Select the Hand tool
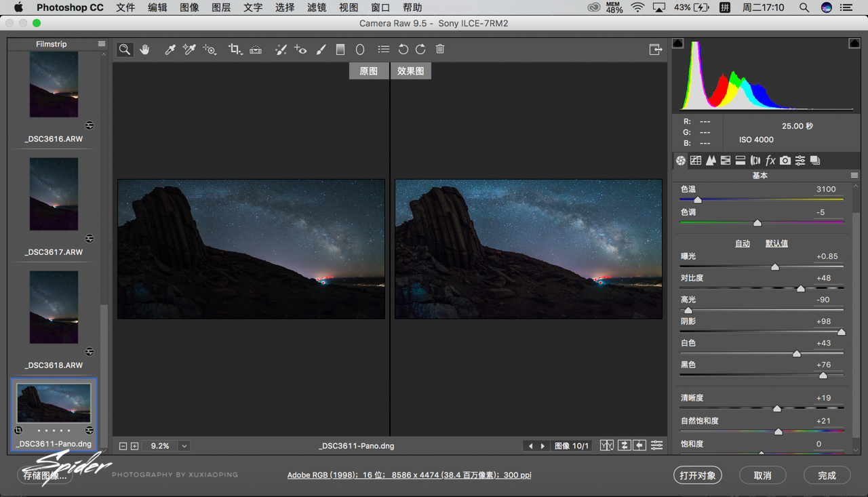This screenshot has width=868, height=497. (144, 49)
